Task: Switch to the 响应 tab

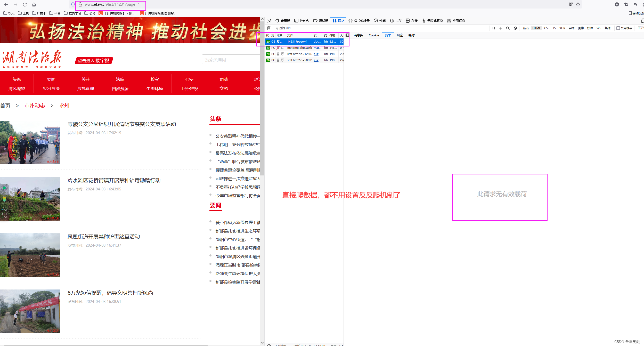Action: pos(400,35)
